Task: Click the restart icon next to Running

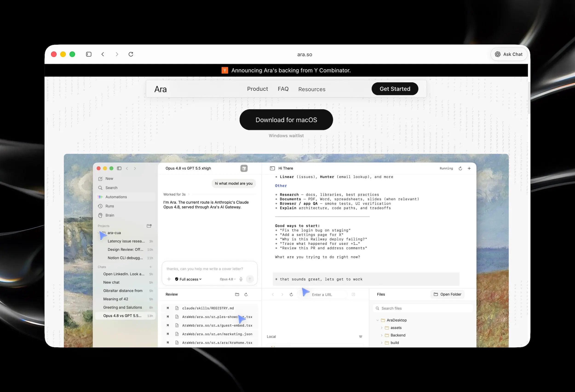Action: pos(460,168)
